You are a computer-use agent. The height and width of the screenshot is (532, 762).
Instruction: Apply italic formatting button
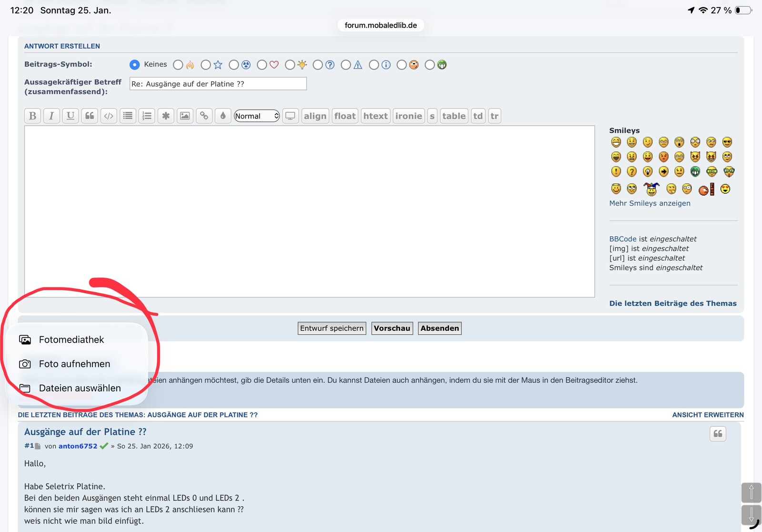tap(51, 116)
